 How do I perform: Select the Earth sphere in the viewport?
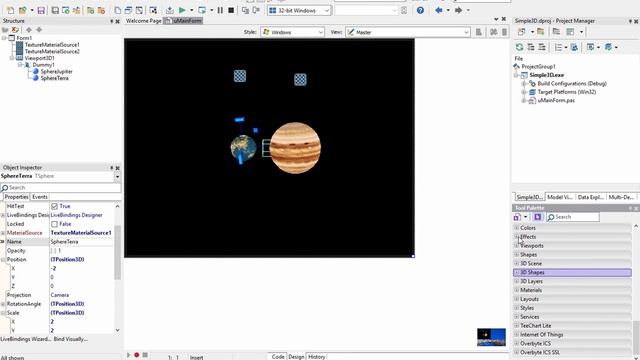click(243, 147)
